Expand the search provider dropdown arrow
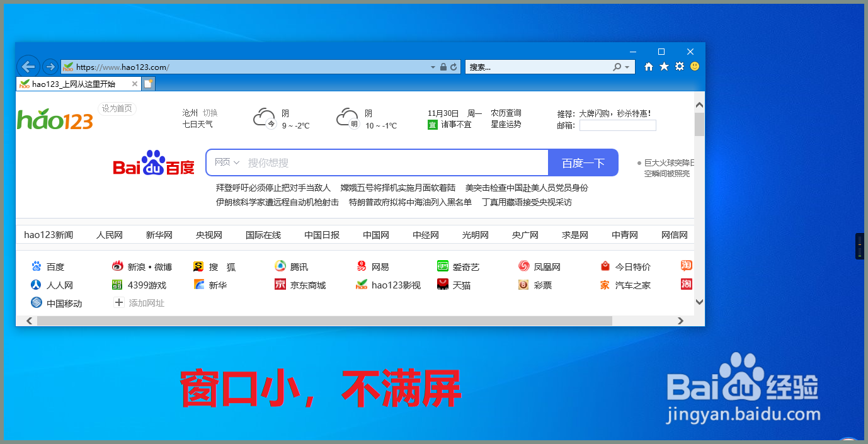The height and width of the screenshot is (444, 868). 627,67
